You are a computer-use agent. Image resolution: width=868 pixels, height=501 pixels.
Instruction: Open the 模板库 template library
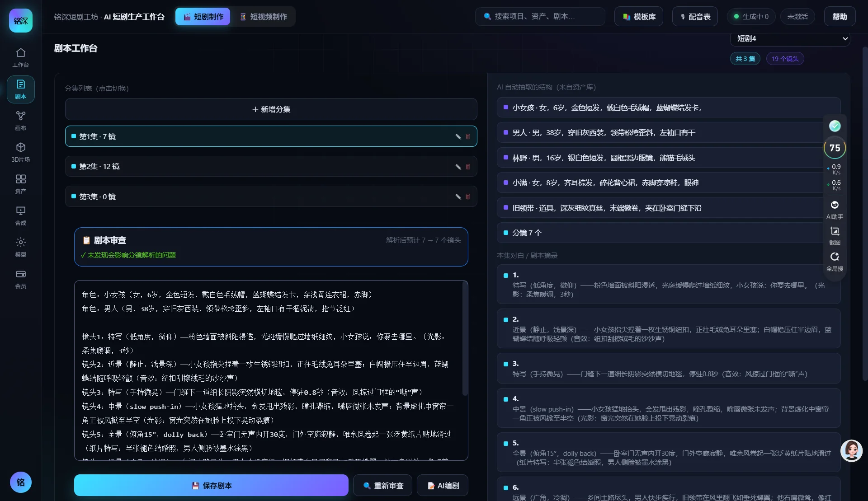[638, 17]
